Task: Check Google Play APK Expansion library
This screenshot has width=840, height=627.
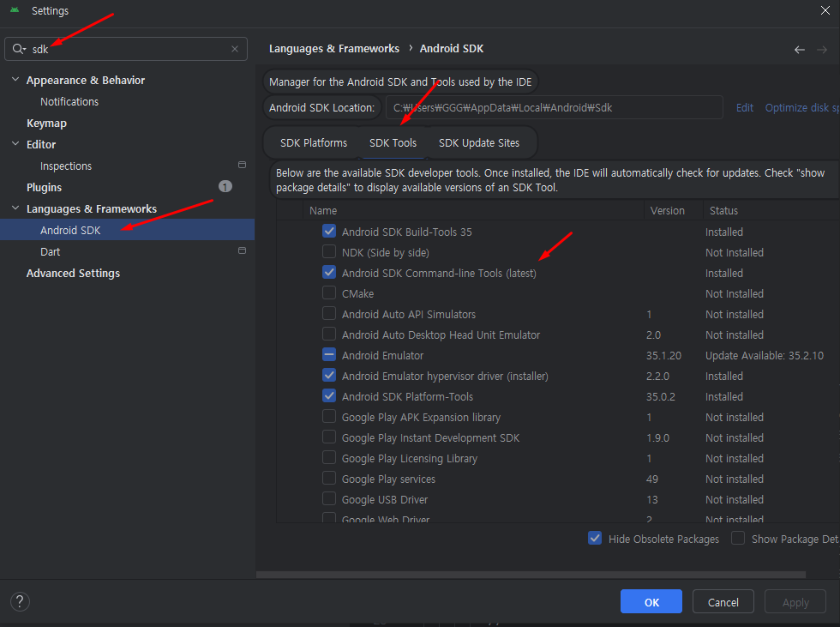Action: tap(329, 416)
